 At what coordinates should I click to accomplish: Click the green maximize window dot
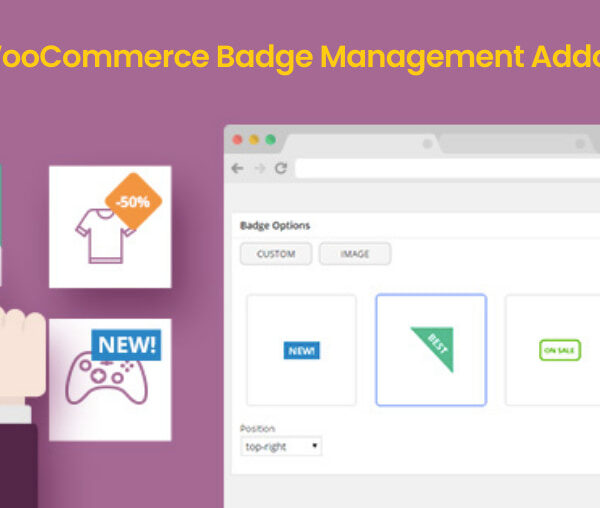(x=271, y=140)
